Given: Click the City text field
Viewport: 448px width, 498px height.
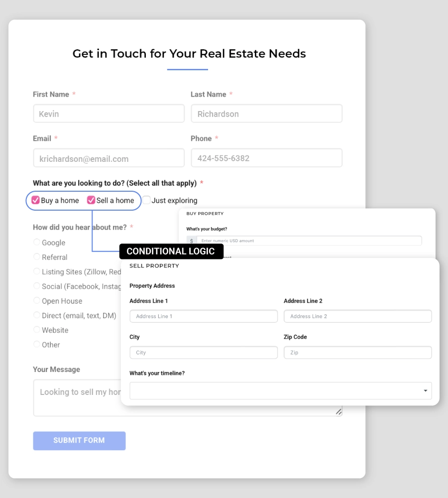Looking at the screenshot, I should (204, 353).
